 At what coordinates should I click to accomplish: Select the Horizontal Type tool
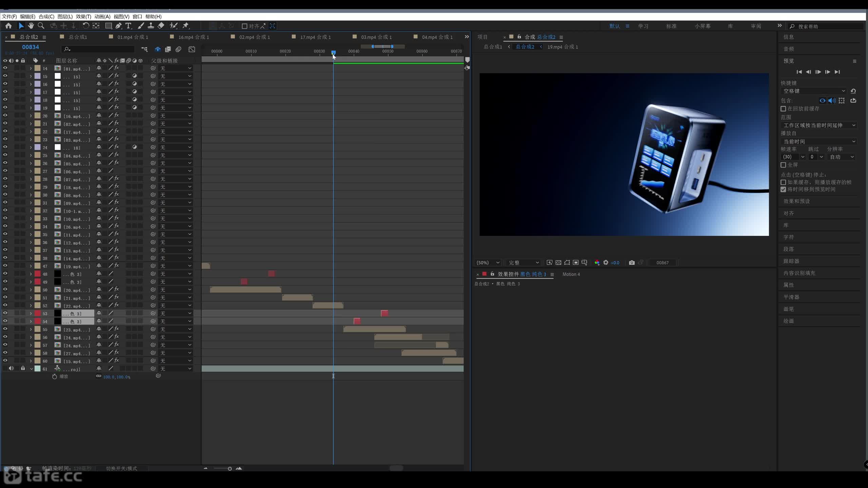[x=129, y=26]
